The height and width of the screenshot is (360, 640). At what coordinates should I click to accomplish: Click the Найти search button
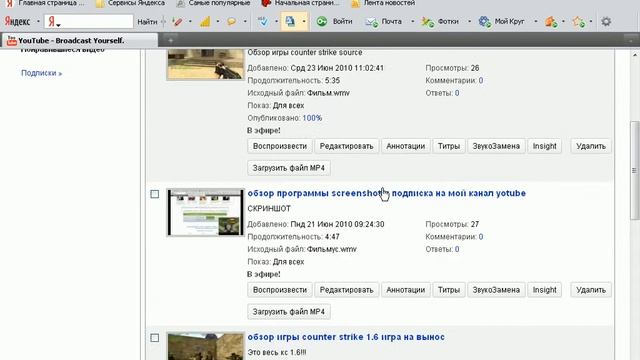tap(147, 22)
